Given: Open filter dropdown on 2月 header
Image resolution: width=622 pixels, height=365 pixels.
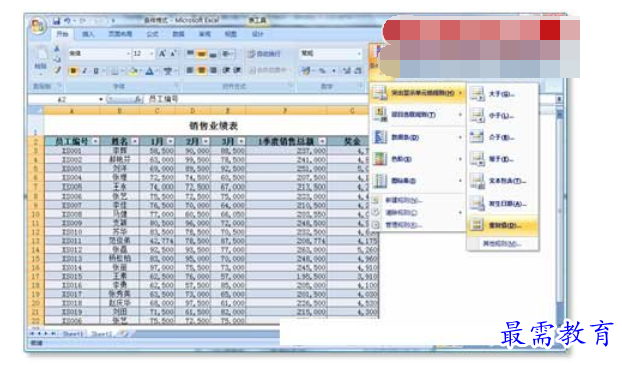Looking at the screenshot, I should tap(205, 141).
